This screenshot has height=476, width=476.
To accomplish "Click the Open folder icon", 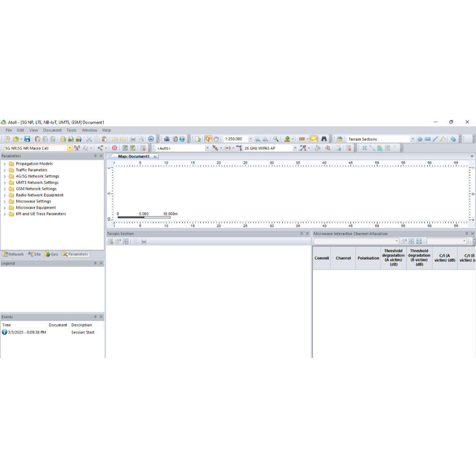I will [x=16, y=139].
